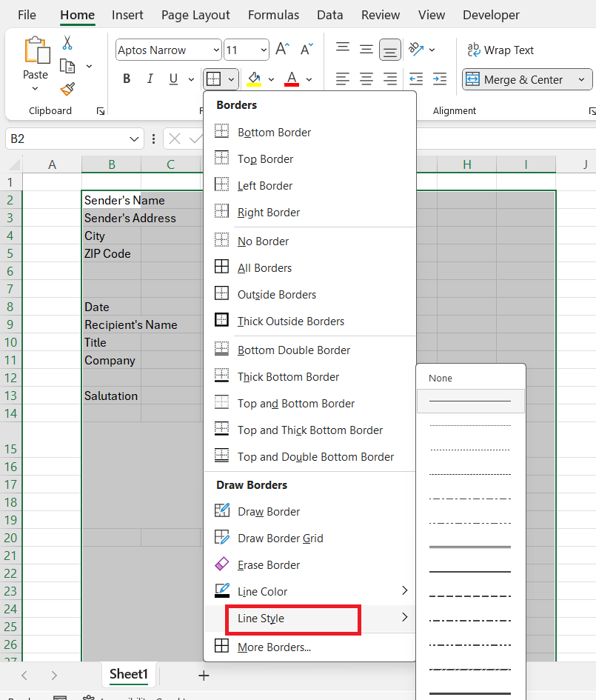Click the Format Painter brush icon

[x=68, y=90]
